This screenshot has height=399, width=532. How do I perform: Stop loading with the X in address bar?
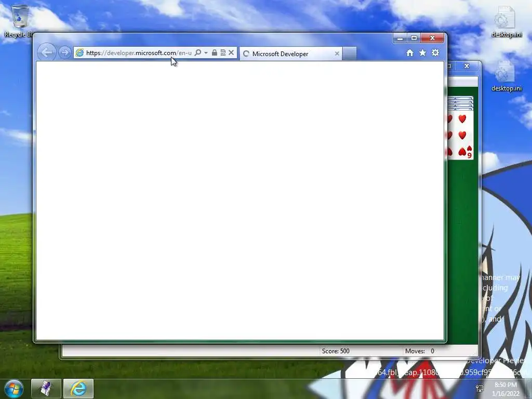pos(231,52)
